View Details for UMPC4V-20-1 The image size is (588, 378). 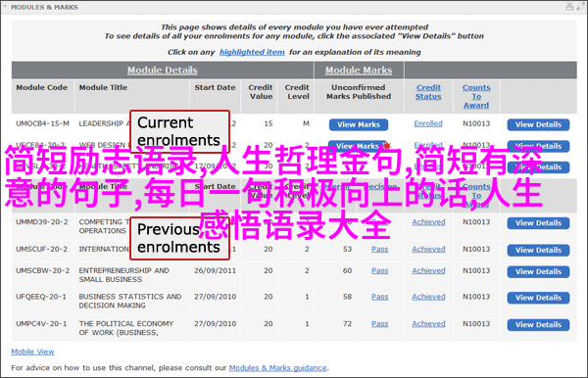coord(538,325)
